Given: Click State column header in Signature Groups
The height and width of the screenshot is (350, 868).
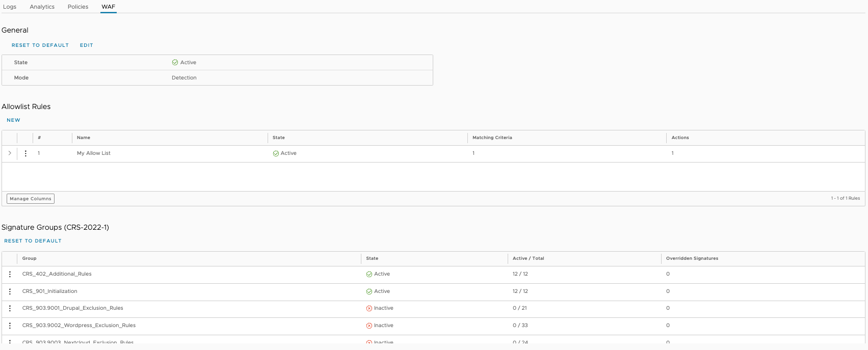Looking at the screenshot, I should point(372,258).
